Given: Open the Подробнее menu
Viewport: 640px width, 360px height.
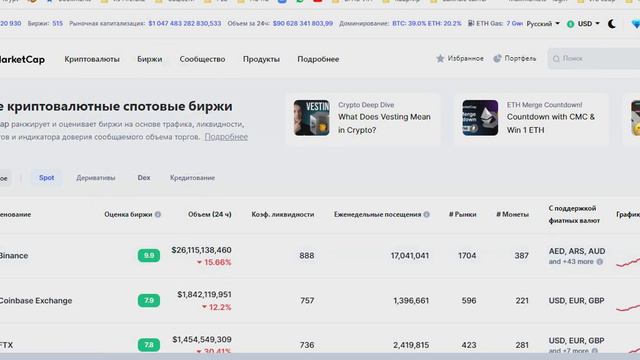Looking at the screenshot, I should pyautogui.click(x=318, y=59).
